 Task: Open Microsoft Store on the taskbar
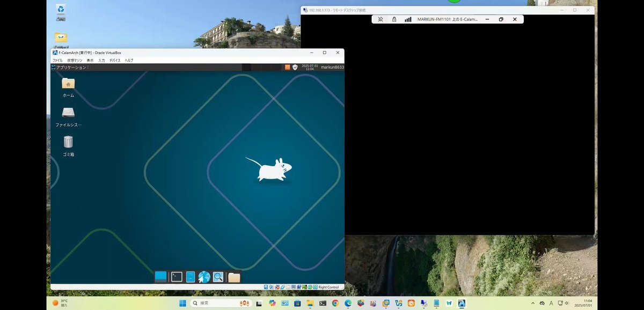(297, 303)
